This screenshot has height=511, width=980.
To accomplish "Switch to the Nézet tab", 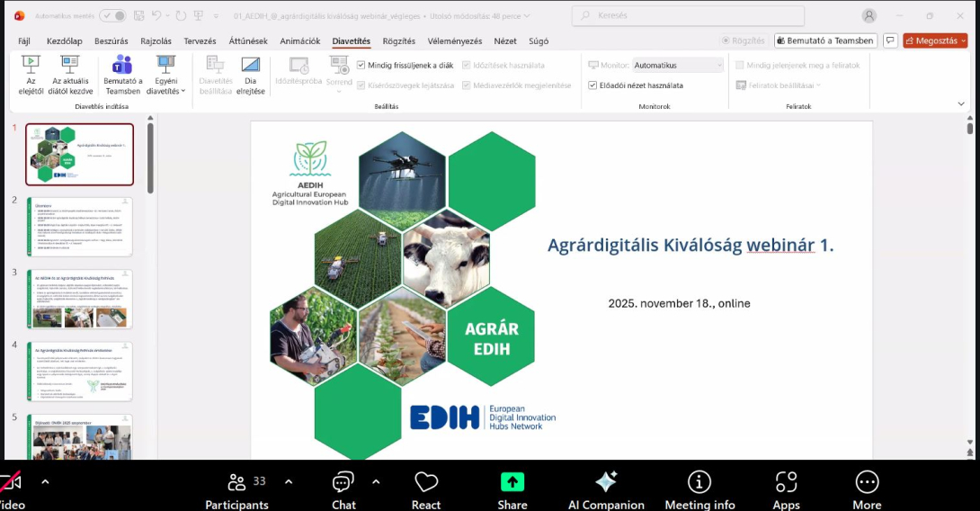I will pos(505,41).
